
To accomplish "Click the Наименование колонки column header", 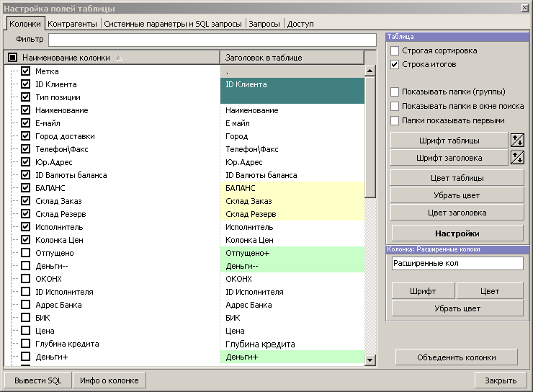I will (112, 58).
